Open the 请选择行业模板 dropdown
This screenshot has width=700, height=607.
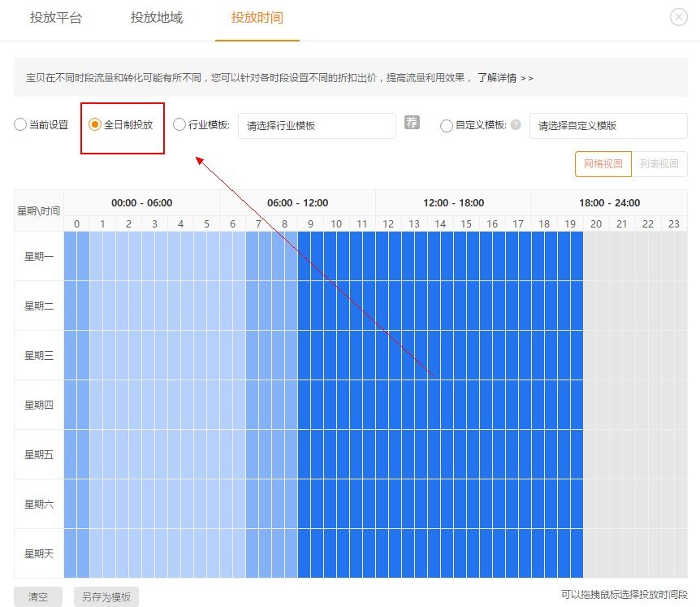[317, 125]
